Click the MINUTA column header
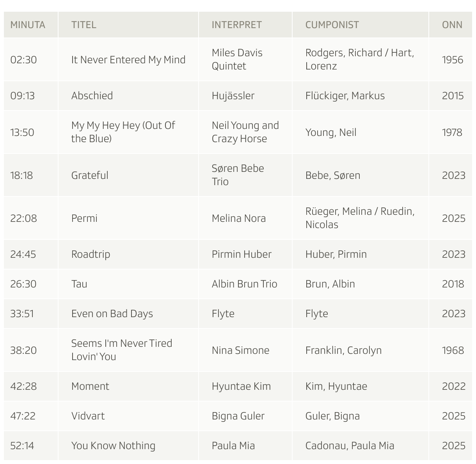Image resolution: width=476 pixels, height=464 pixels. tap(28, 25)
